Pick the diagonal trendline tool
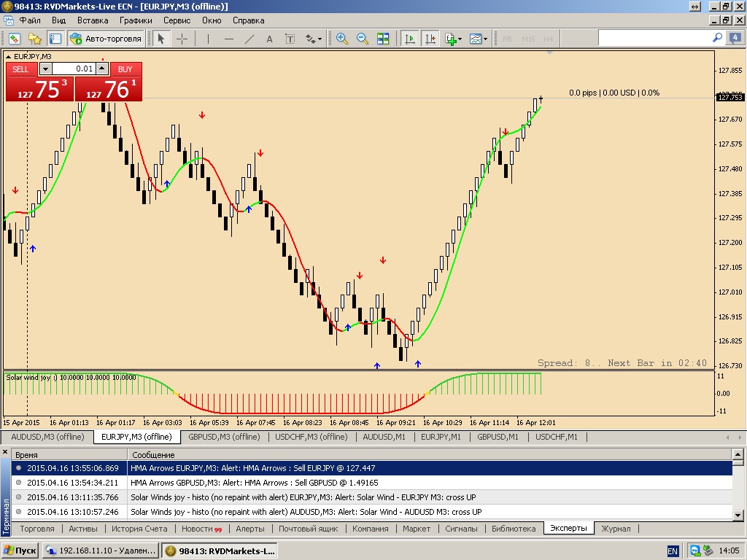Screen dimensions: 747x560 [x=249, y=39]
